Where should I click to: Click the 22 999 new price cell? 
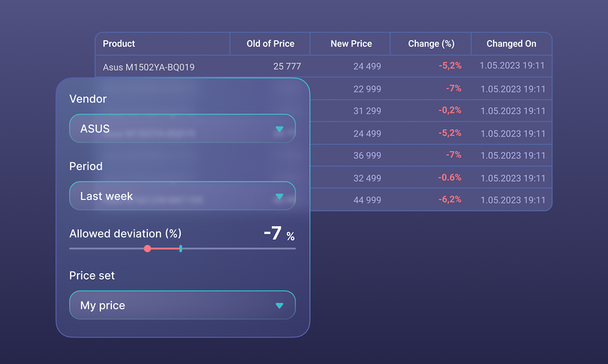coord(367,89)
